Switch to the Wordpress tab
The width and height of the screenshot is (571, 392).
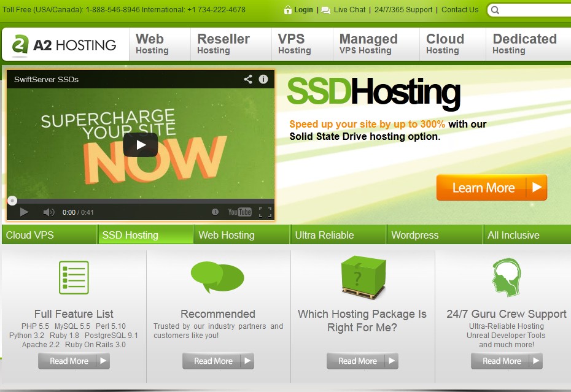[x=435, y=235]
